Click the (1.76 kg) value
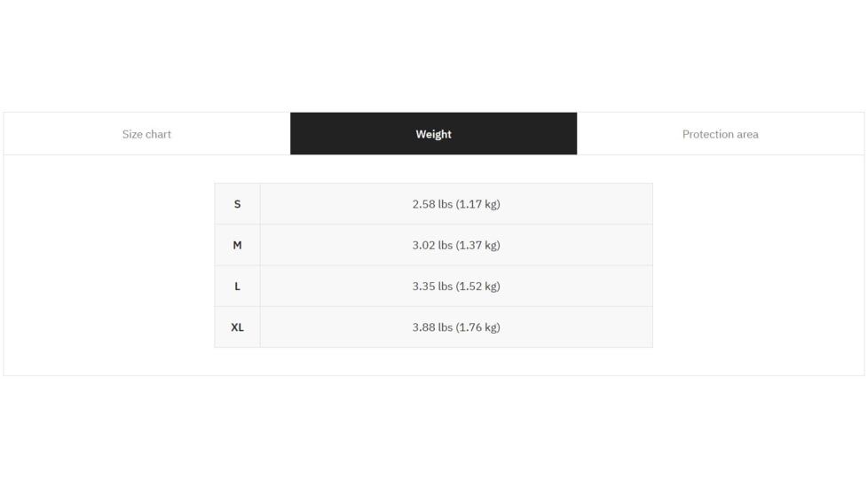Viewport: 868px width, 488px height. click(478, 327)
